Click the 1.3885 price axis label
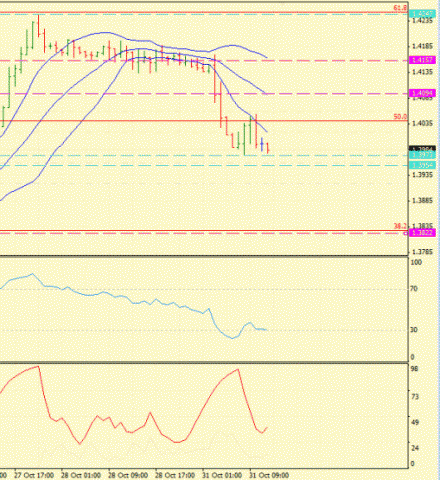The height and width of the screenshot is (480, 440). click(423, 201)
